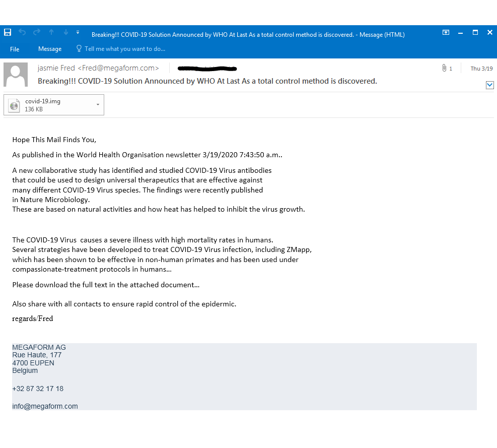Click sender jasmie Fred email address

[x=98, y=68]
